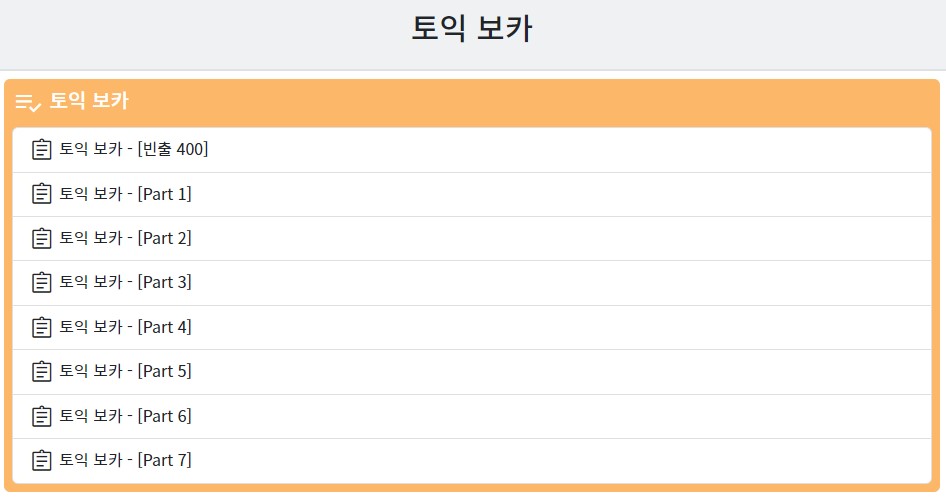Viewport: 946px width, 498px height.
Task: Click the clipboard icon next to Part 7
Action: point(42,461)
